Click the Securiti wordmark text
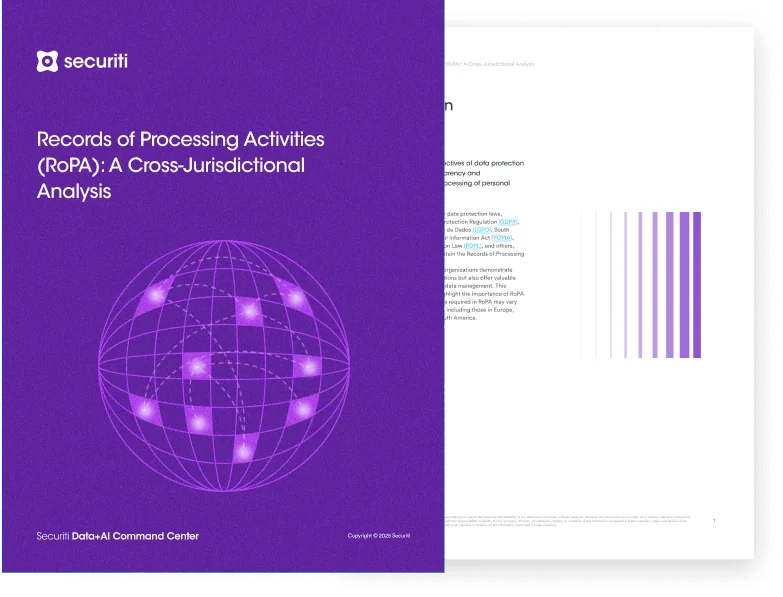Screen dimensions: 783x597 [96, 62]
